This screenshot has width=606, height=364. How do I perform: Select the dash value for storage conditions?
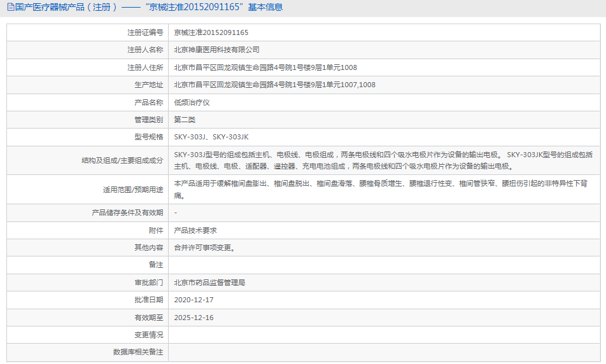pyautogui.click(x=176, y=213)
